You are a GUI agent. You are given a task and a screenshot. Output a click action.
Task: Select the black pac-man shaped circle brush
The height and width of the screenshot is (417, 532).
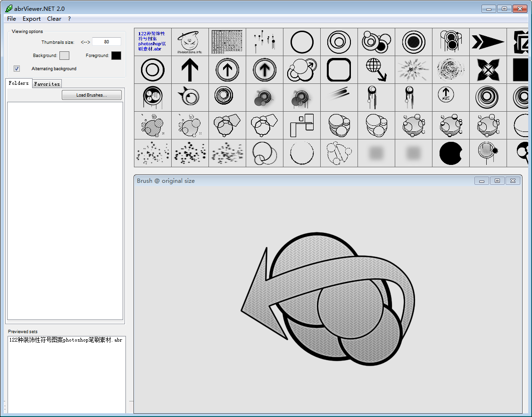coord(450,153)
